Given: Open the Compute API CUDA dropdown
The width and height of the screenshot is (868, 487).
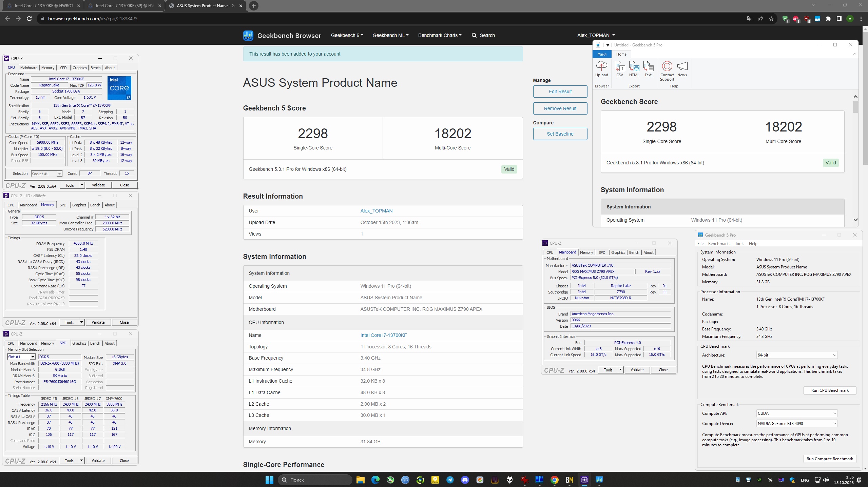Looking at the screenshot, I should tap(796, 413).
